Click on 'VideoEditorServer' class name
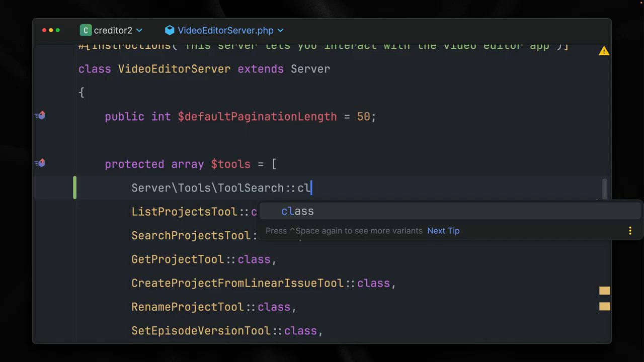The height and width of the screenshot is (362, 644). (x=174, y=69)
